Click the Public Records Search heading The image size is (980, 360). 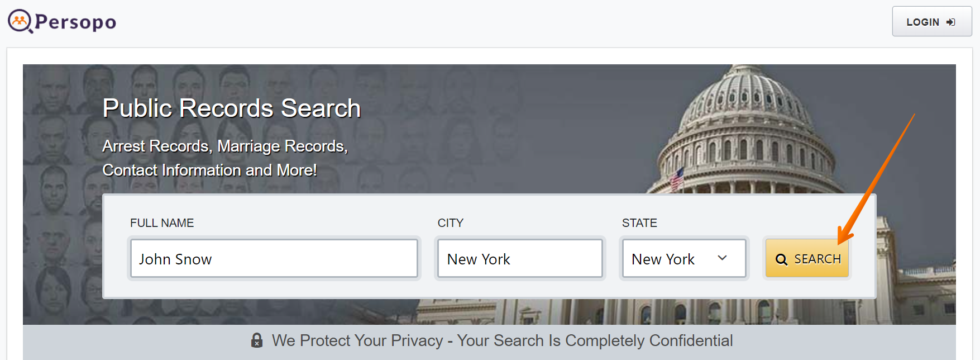232,108
